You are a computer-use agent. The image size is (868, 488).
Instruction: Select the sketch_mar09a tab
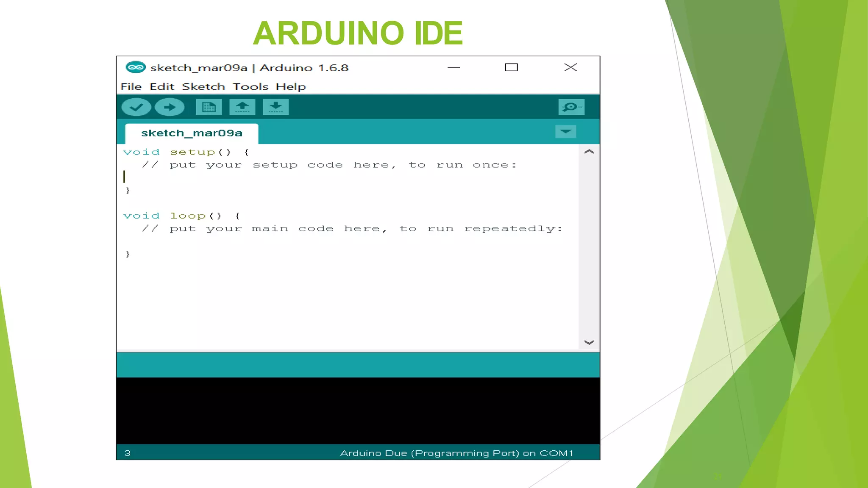(192, 133)
